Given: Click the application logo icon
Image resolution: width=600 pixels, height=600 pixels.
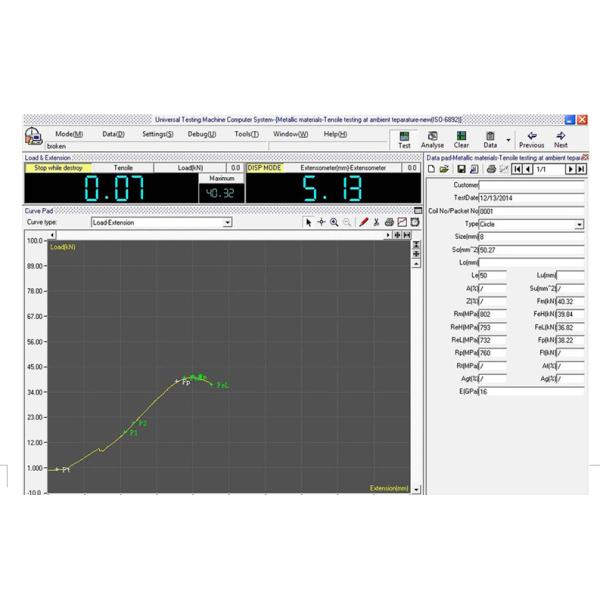Looking at the screenshot, I should 33,136.
